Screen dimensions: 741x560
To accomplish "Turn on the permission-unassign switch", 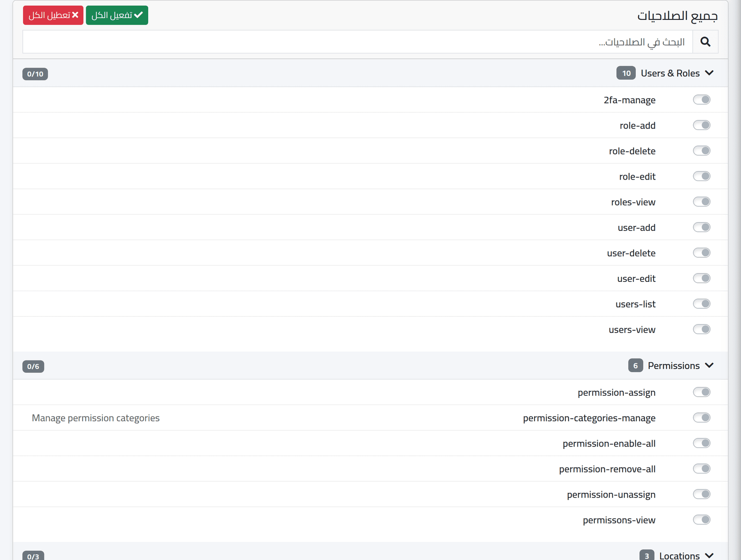I will tap(702, 494).
